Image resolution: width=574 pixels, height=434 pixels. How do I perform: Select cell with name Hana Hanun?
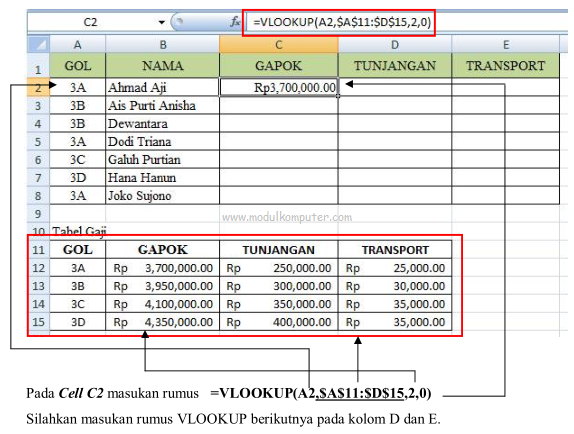[163, 177]
